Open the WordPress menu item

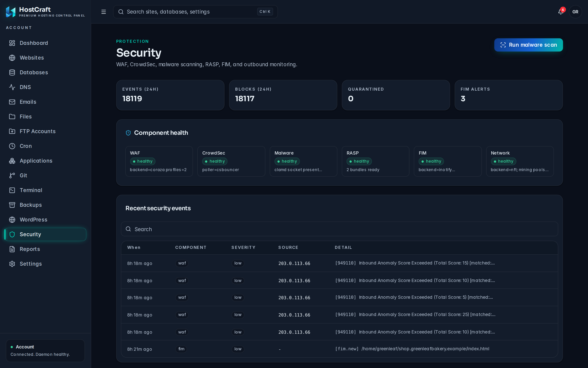[x=45, y=220]
